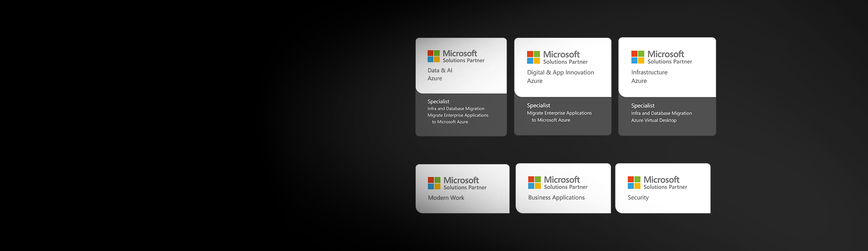Image resolution: width=868 pixels, height=251 pixels.
Task: Click Specialist heading under Digital & App Innovation
Action: click(x=538, y=105)
